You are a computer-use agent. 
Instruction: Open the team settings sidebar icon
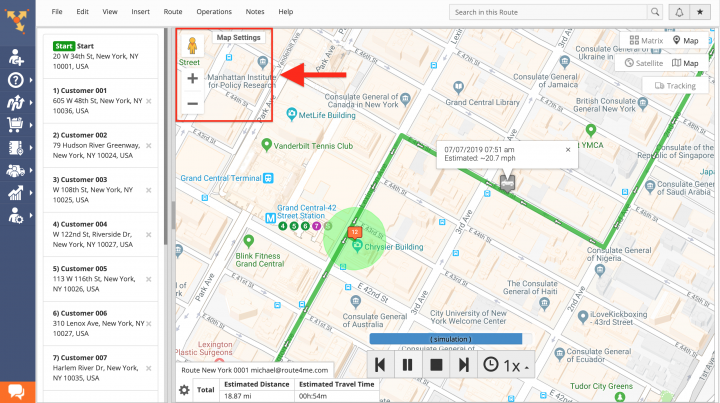[x=16, y=215]
